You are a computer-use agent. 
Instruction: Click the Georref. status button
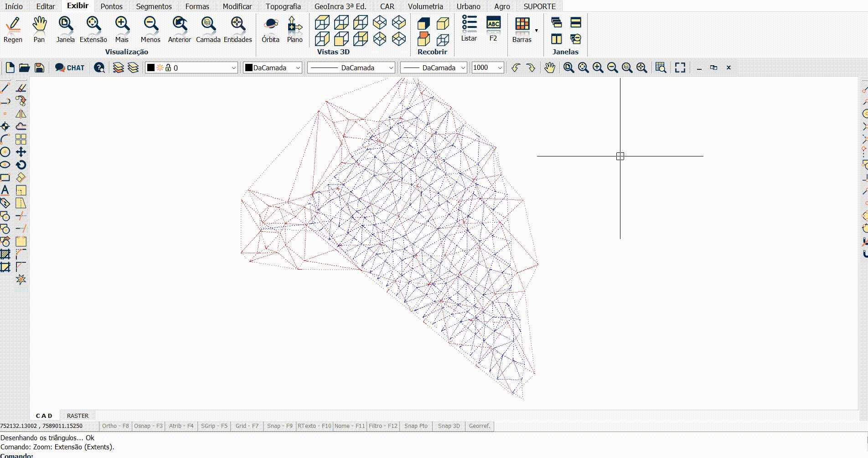480,426
